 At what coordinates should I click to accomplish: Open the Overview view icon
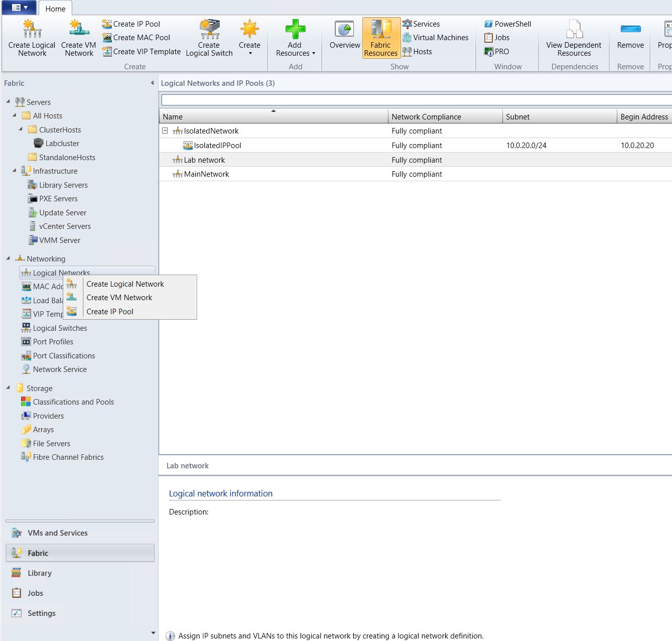345,30
